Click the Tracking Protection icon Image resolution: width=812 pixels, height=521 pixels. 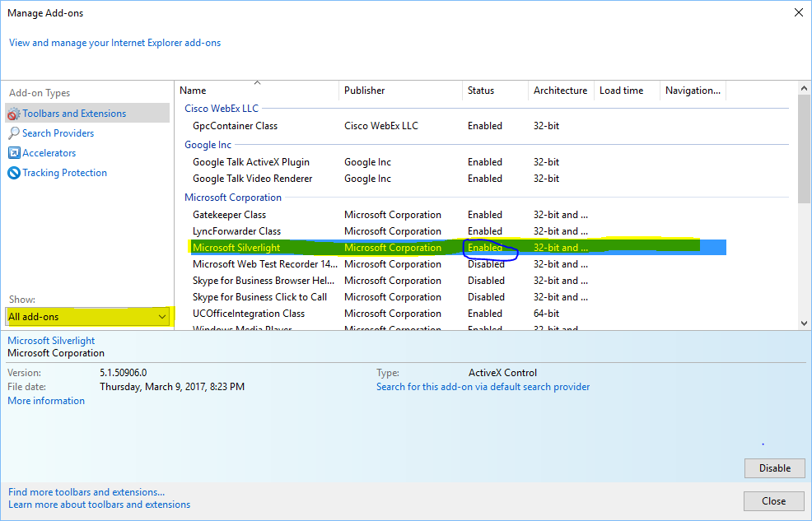point(14,173)
